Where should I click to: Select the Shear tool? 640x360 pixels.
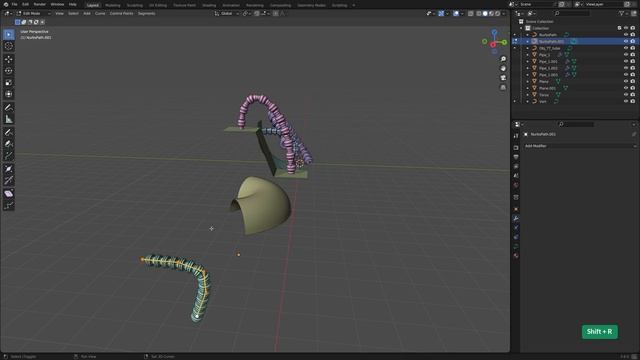point(9,193)
